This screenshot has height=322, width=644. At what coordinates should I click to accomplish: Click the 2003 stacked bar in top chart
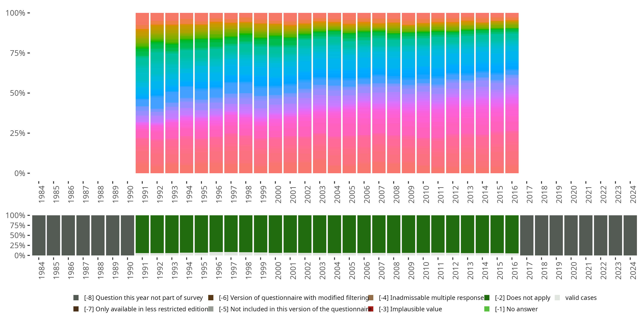coord(319,93)
